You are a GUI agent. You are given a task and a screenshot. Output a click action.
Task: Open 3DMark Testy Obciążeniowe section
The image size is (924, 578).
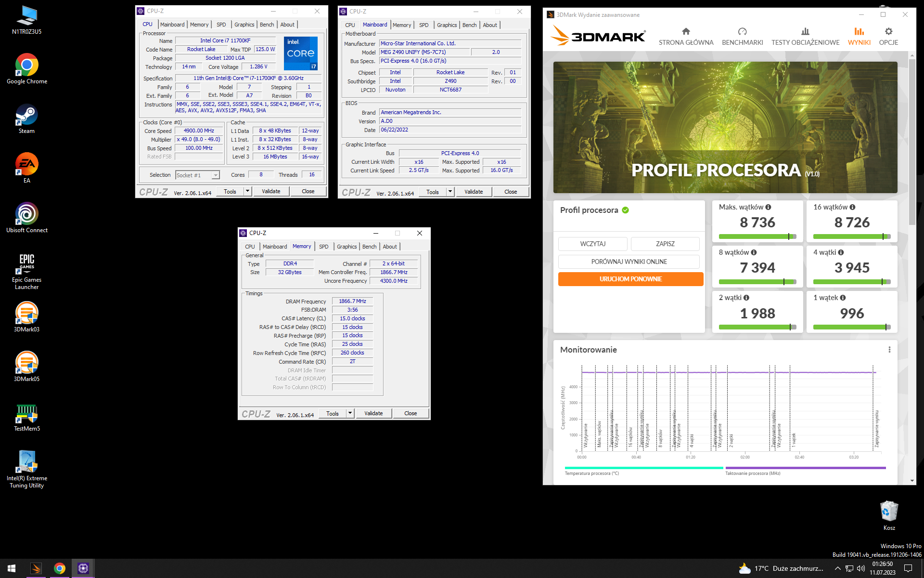[805, 37]
